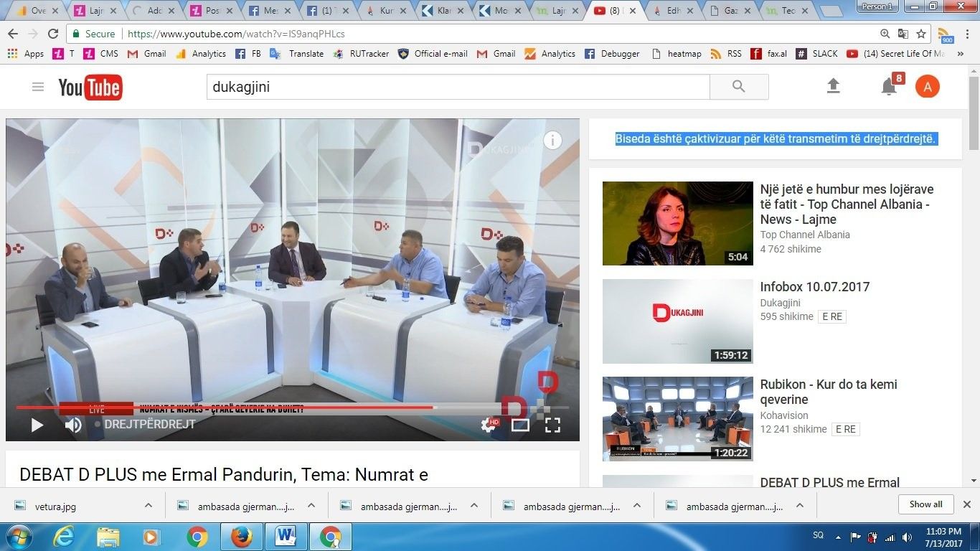Play the paused video
Viewport: 980px width, 551px height.
(x=37, y=425)
